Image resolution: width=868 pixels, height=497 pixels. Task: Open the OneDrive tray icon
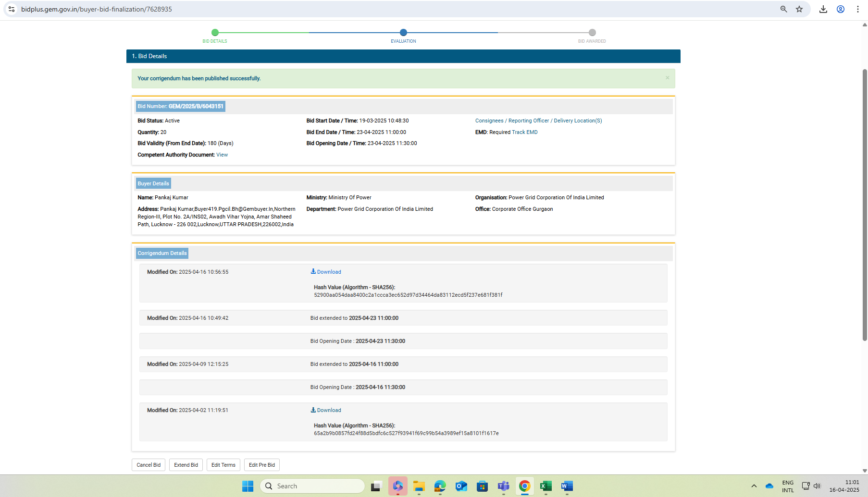coord(769,486)
